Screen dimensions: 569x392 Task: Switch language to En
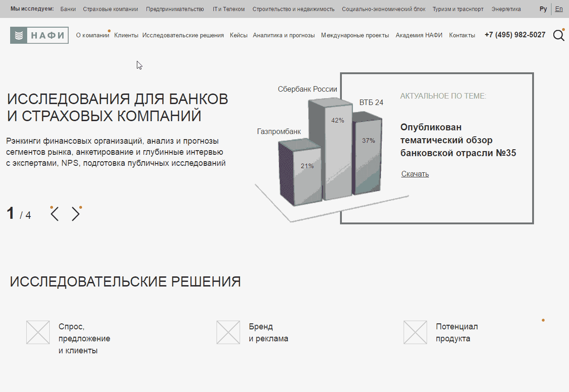pos(559,9)
